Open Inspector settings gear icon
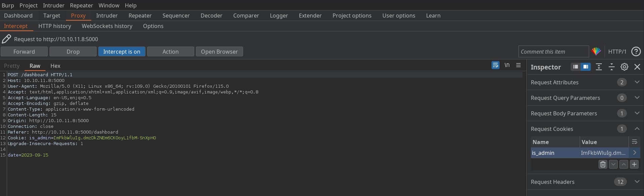The image size is (644, 196). [x=624, y=67]
